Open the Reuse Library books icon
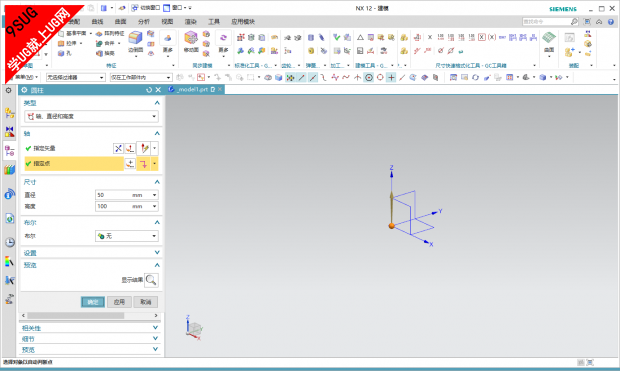The image size is (620, 371). [9, 170]
